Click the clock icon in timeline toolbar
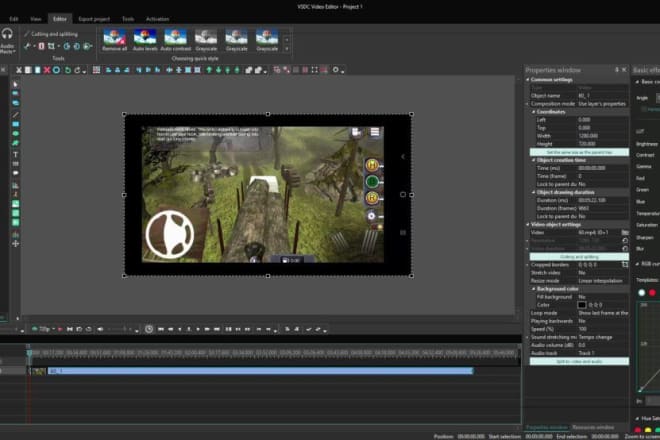660x440 pixels. click(149, 329)
